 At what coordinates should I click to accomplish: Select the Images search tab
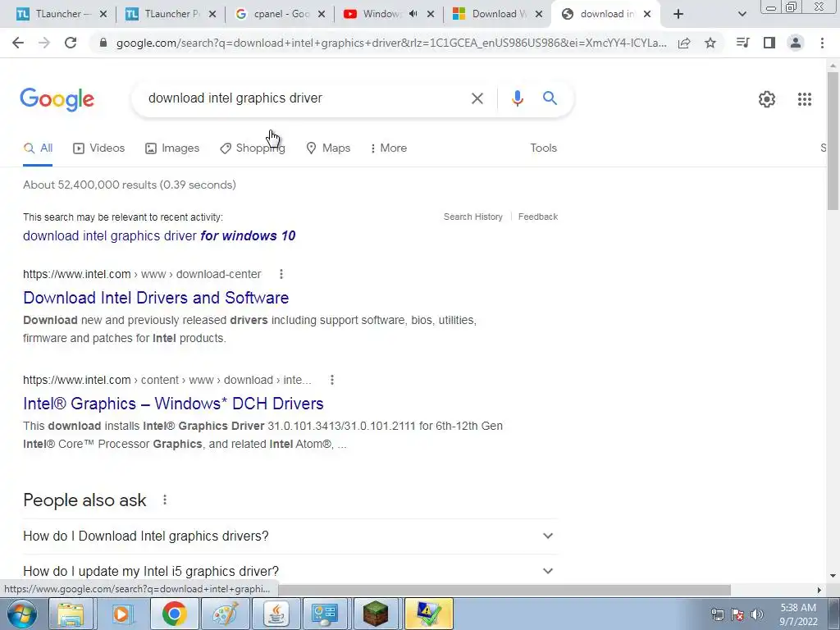pyautogui.click(x=172, y=148)
